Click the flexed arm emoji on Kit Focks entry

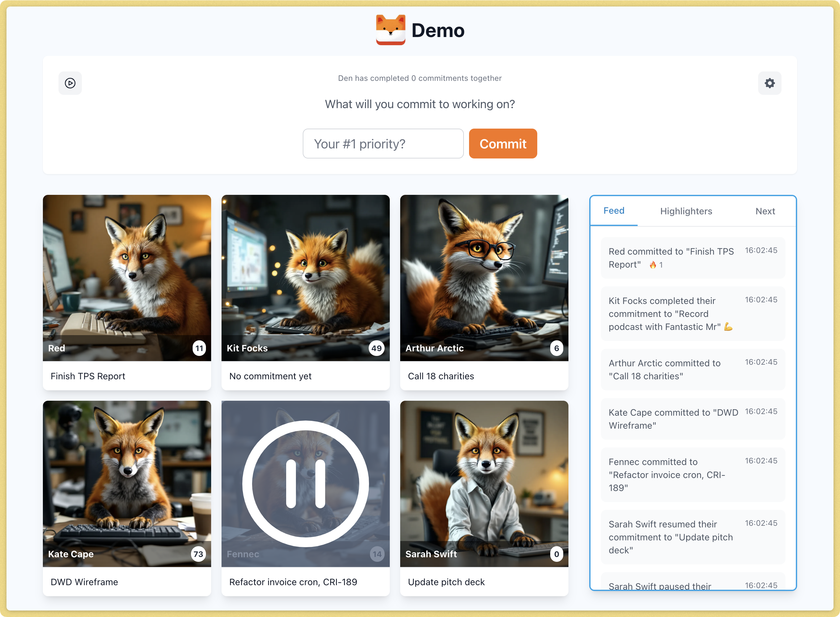[728, 327]
